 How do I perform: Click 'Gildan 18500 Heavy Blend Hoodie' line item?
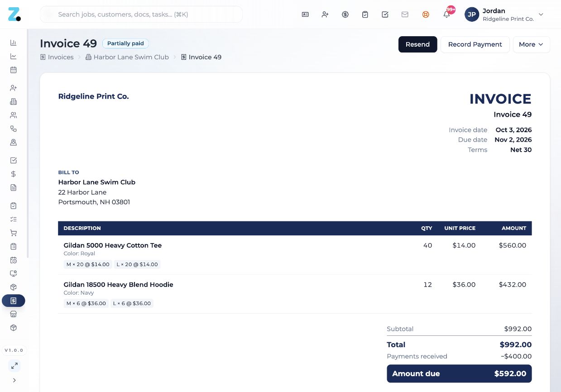pyautogui.click(x=118, y=285)
